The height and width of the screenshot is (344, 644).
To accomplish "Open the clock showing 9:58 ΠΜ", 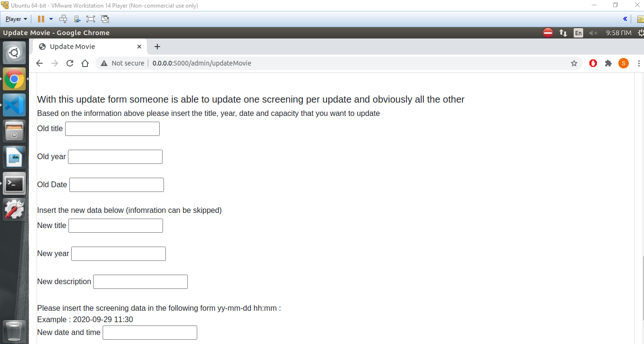I will tap(619, 33).
